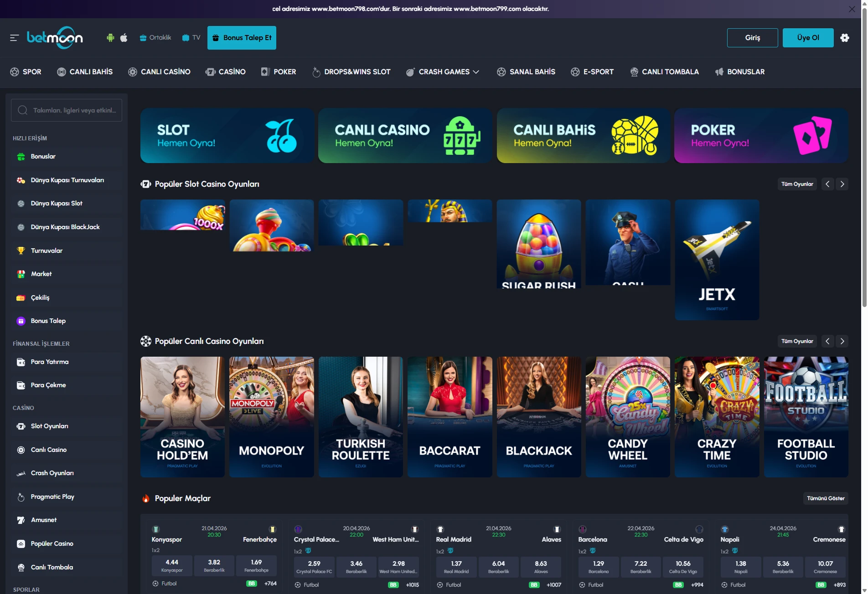The height and width of the screenshot is (594, 868).
Task: Close the top announcement banner
Action: pos(852,9)
